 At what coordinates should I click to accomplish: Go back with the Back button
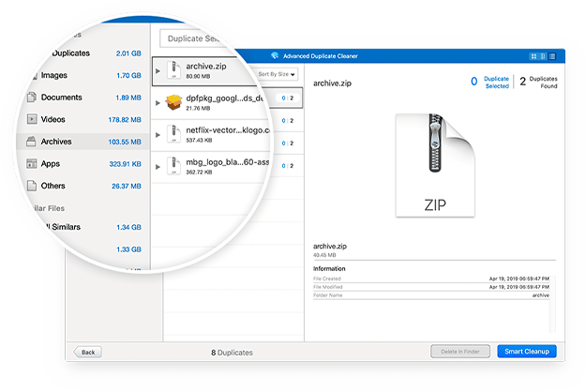click(x=87, y=352)
